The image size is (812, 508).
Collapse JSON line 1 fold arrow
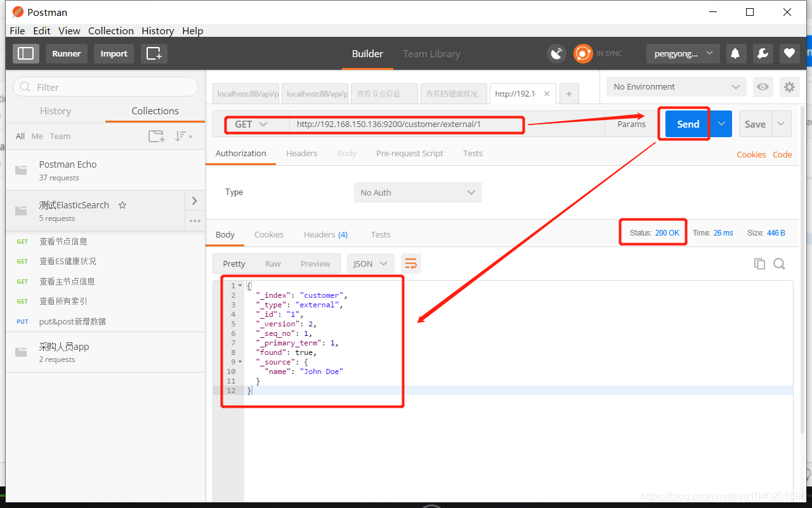click(240, 286)
